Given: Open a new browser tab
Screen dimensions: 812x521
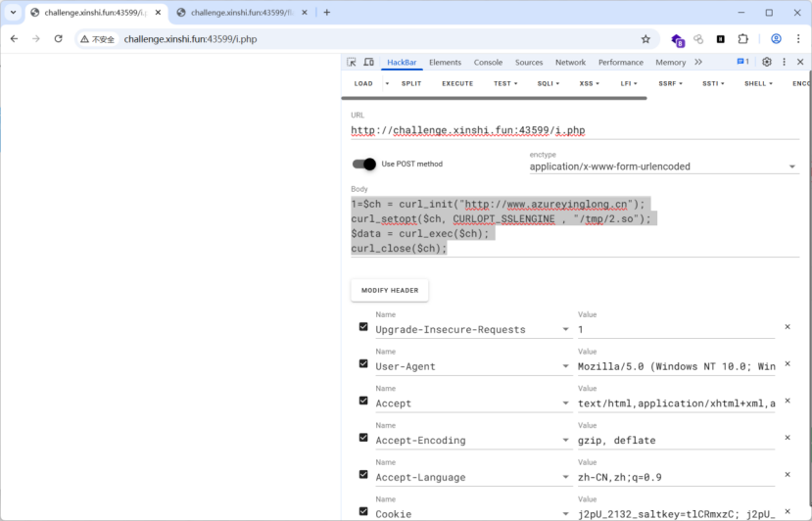Looking at the screenshot, I should tap(327, 13).
